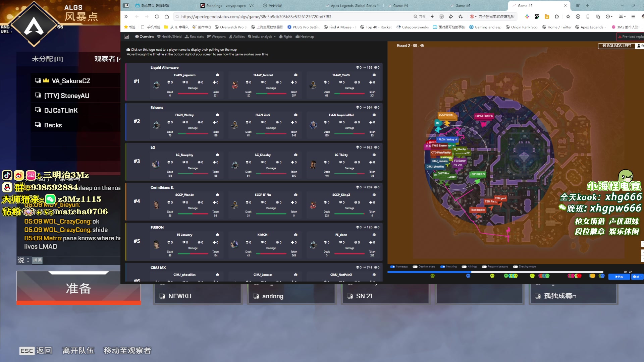Switch to the Weapons tab
644x362 pixels.
click(216, 37)
